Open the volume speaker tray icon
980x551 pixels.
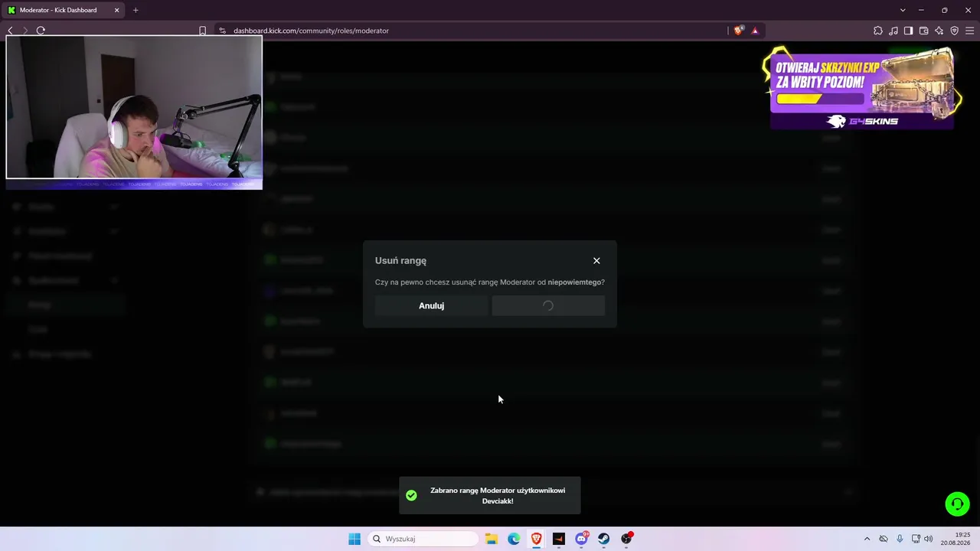pyautogui.click(x=929, y=539)
